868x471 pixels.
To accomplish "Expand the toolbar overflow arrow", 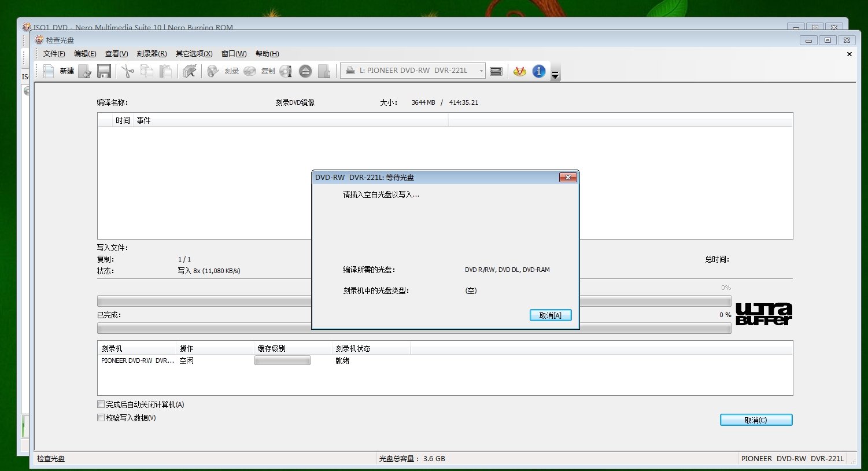I will pyautogui.click(x=555, y=74).
